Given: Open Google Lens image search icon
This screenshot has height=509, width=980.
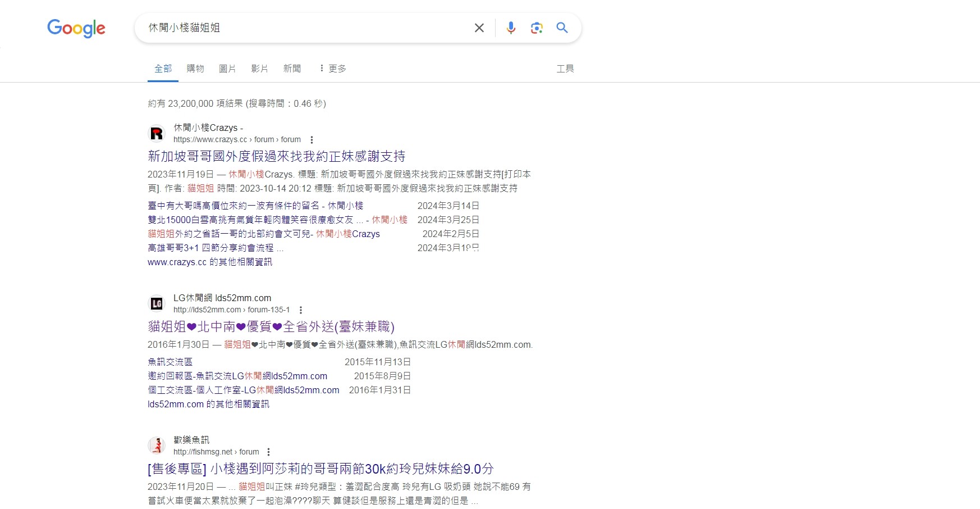Looking at the screenshot, I should point(537,28).
